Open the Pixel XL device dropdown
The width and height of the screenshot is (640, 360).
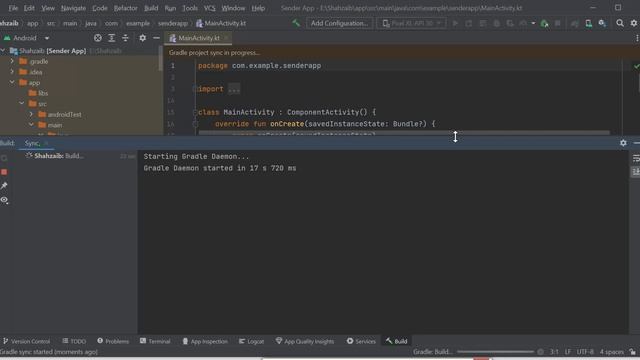pyautogui.click(x=411, y=23)
